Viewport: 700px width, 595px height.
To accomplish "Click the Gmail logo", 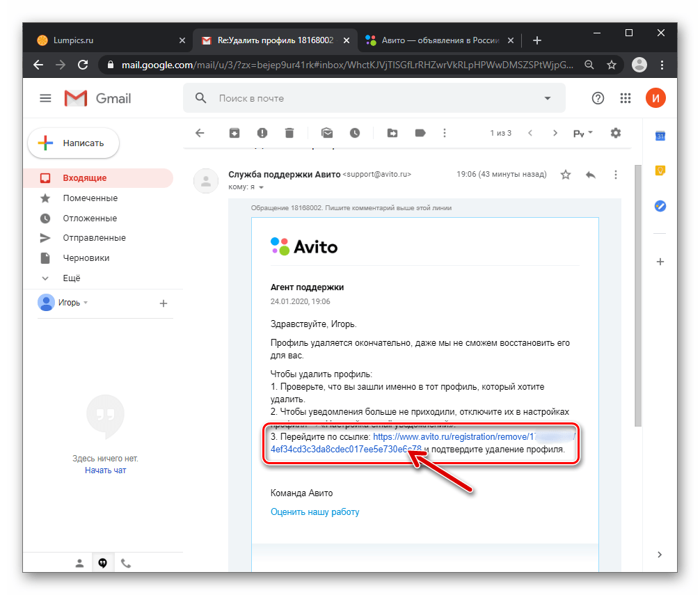I will click(x=98, y=98).
